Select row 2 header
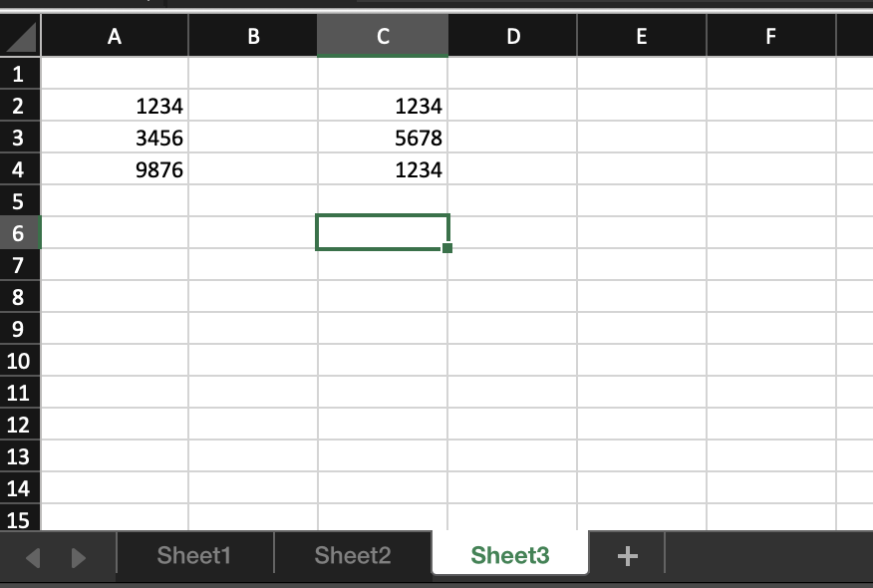The height and width of the screenshot is (588, 873). coord(20,106)
